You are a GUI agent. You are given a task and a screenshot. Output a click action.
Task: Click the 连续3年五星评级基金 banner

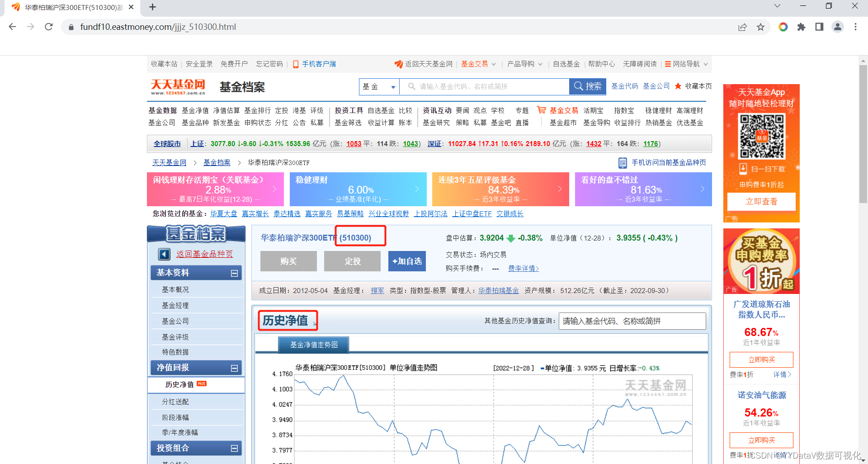click(500, 189)
